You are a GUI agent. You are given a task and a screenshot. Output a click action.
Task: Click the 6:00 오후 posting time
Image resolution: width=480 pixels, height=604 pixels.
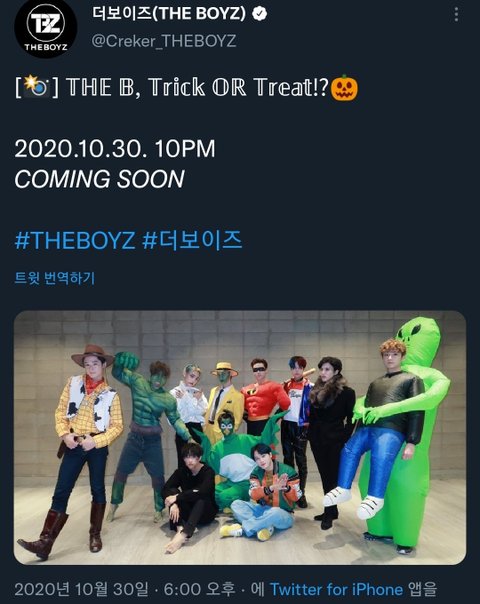point(199,589)
